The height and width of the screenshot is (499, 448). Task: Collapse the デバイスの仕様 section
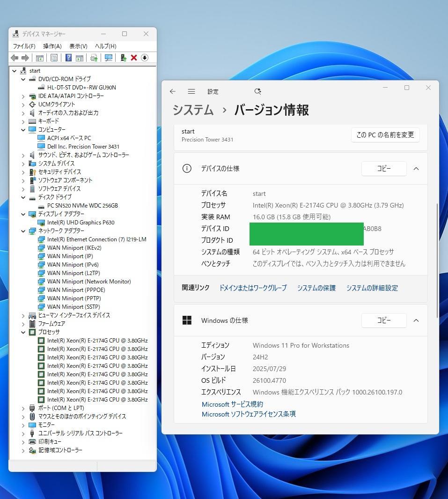(416, 168)
